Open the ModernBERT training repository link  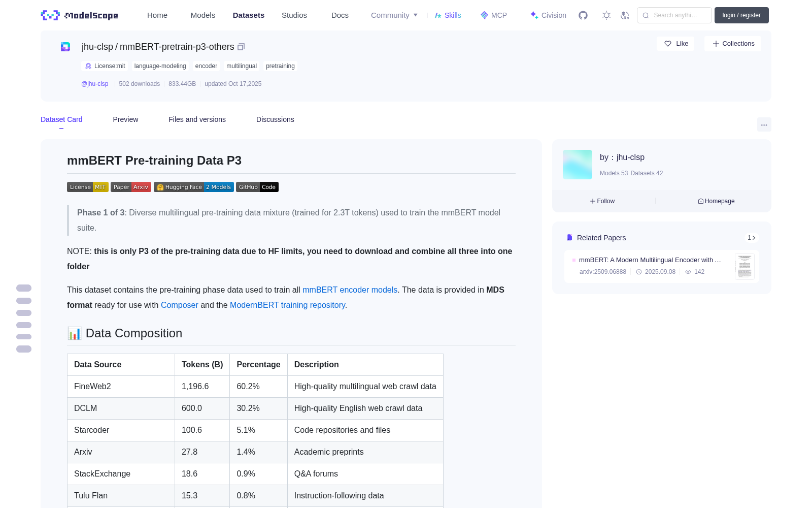tap(287, 305)
